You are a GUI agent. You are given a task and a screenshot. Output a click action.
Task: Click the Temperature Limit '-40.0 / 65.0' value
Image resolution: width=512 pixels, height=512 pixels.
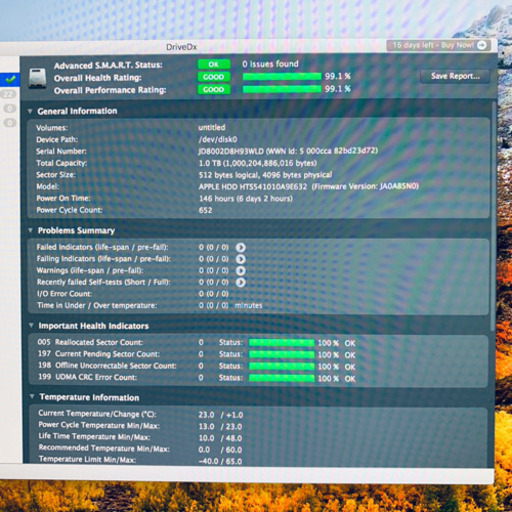coord(220,462)
